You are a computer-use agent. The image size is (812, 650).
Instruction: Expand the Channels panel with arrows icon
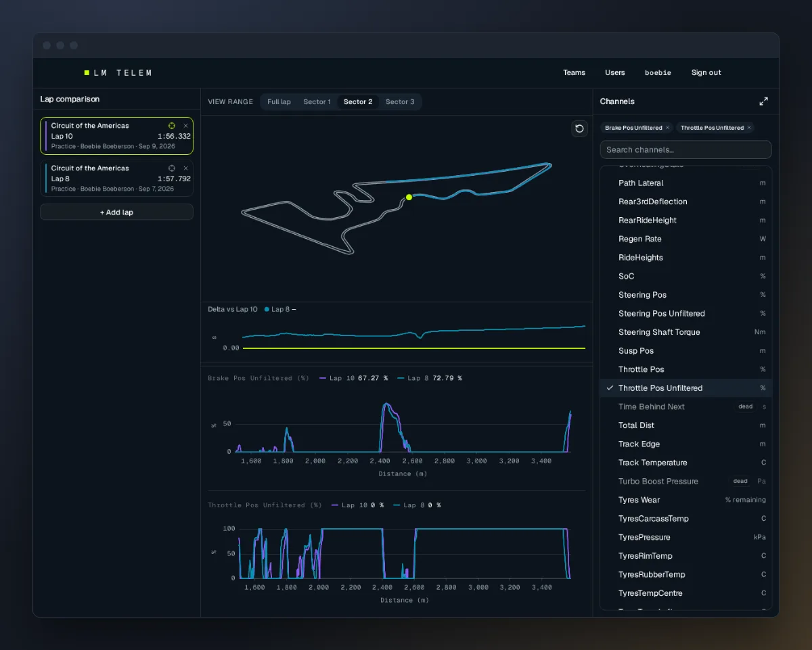763,101
